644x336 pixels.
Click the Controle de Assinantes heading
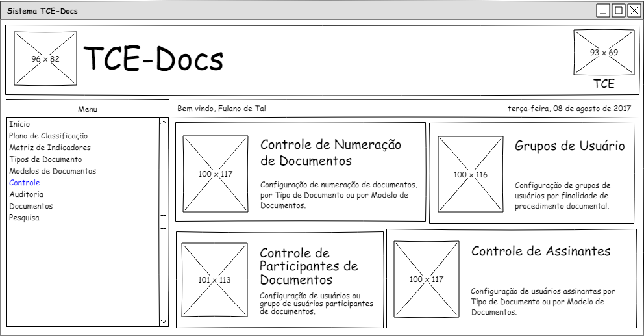(540, 252)
